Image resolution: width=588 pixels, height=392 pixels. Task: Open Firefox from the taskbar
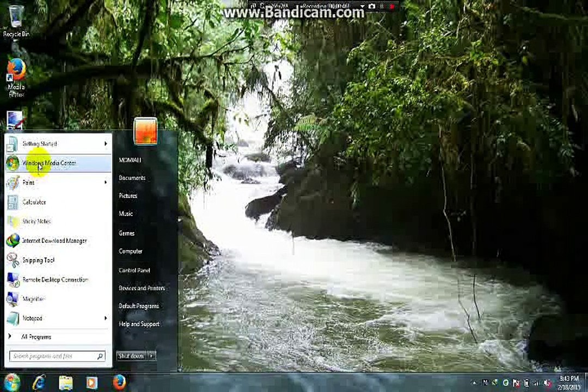pyautogui.click(x=119, y=383)
